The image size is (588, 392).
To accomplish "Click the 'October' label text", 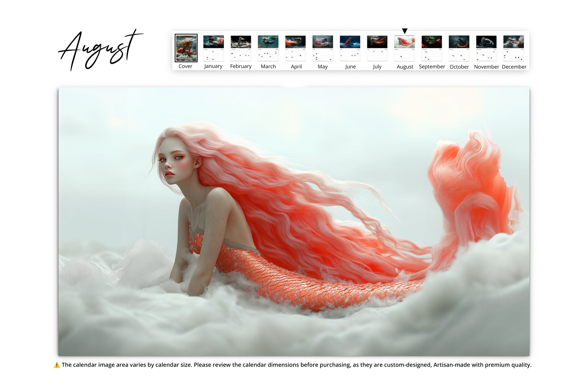I will (x=459, y=67).
